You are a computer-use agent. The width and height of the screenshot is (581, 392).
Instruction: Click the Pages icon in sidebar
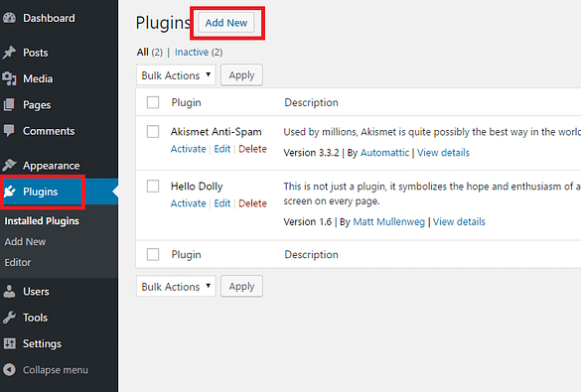(x=9, y=105)
